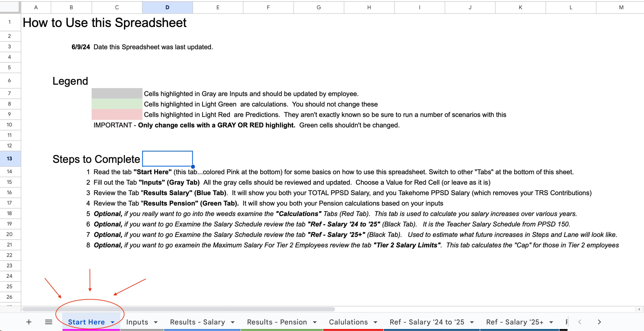The width and height of the screenshot is (644, 331).
Task: Select row 13 header
Action: point(10,158)
